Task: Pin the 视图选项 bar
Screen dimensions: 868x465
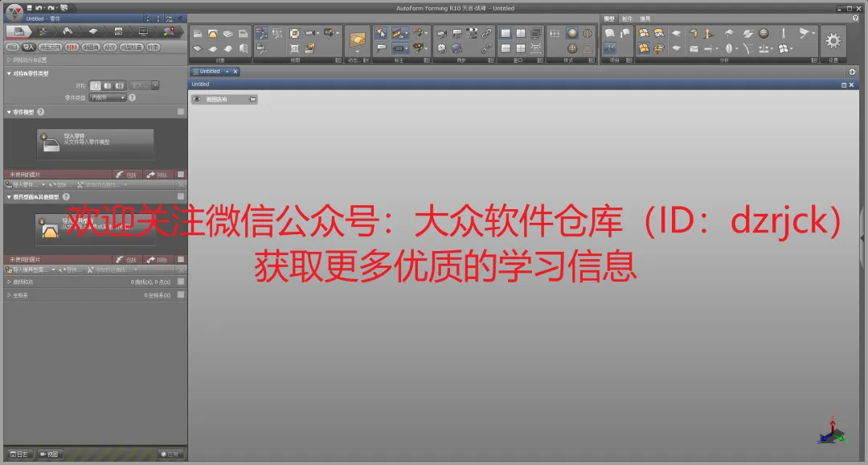Action: tap(252, 99)
